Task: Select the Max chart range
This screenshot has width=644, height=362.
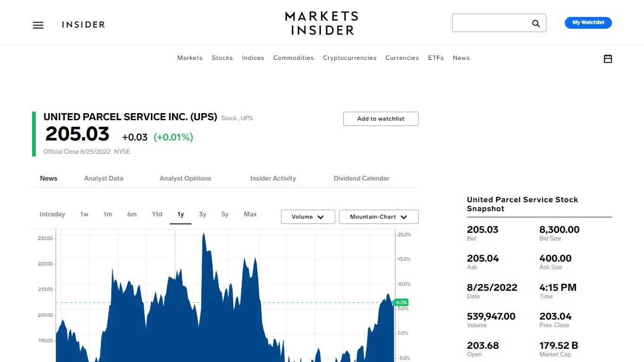Action: (250, 214)
